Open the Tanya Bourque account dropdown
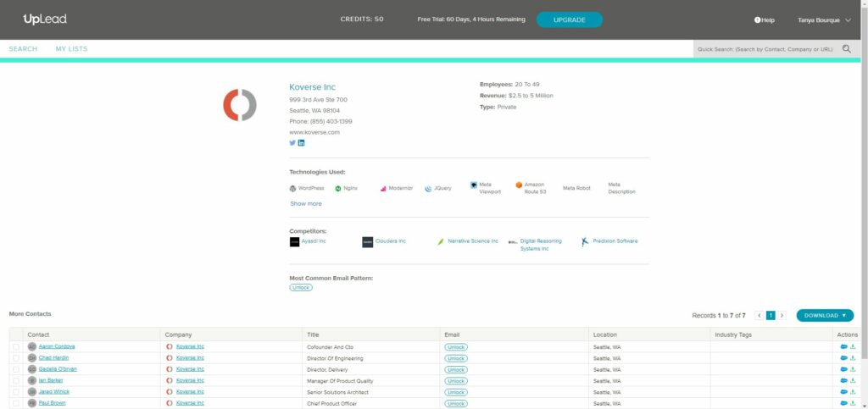The image size is (868, 409). coord(824,19)
